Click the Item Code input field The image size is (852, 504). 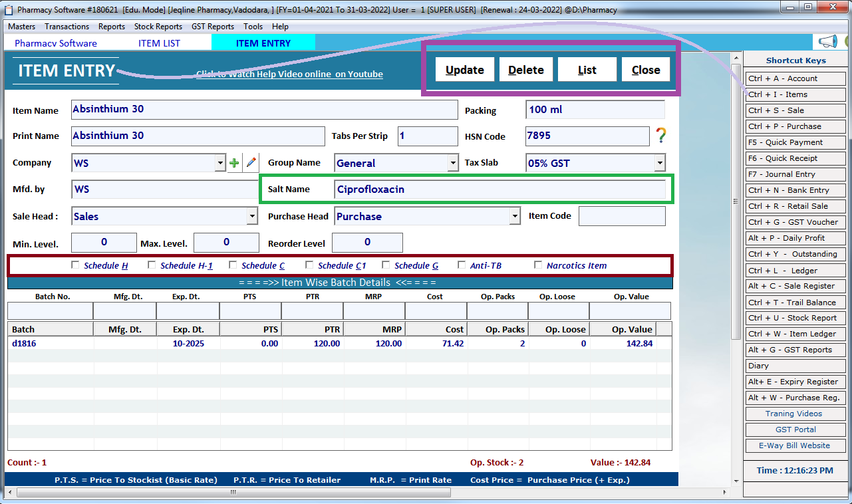tap(622, 215)
